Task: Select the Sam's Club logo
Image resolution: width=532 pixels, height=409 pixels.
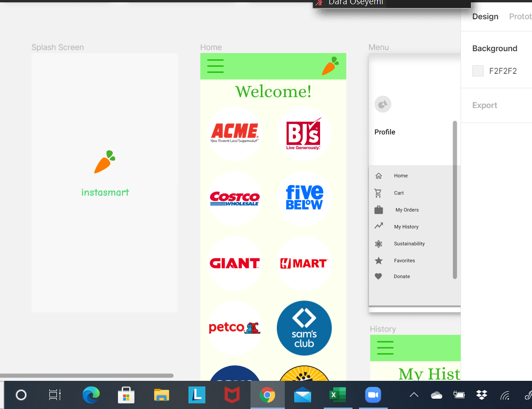Action: click(x=304, y=328)
